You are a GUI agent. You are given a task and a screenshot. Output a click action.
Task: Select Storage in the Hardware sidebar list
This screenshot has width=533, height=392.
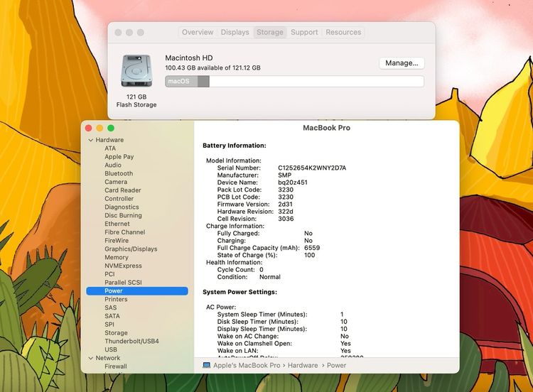[116, 333]
